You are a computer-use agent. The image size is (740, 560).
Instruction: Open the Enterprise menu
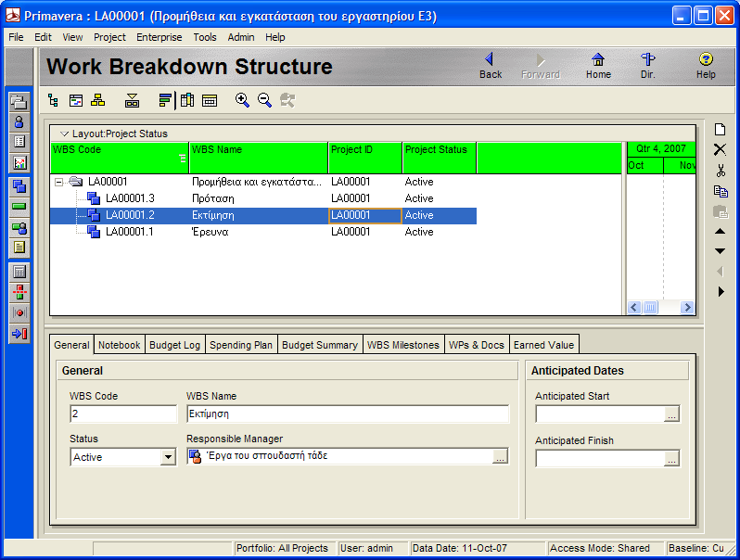click(x=159, y=37)
